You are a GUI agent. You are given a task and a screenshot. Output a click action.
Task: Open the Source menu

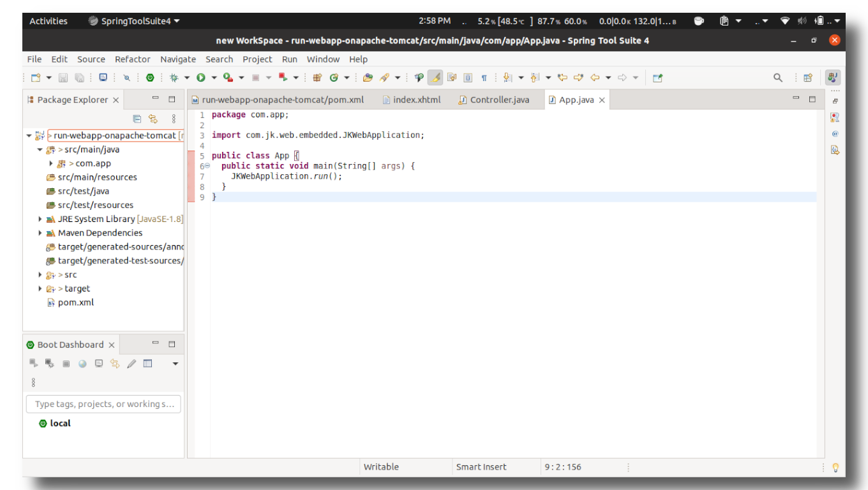pyautogui.click(x=91, y=59)
